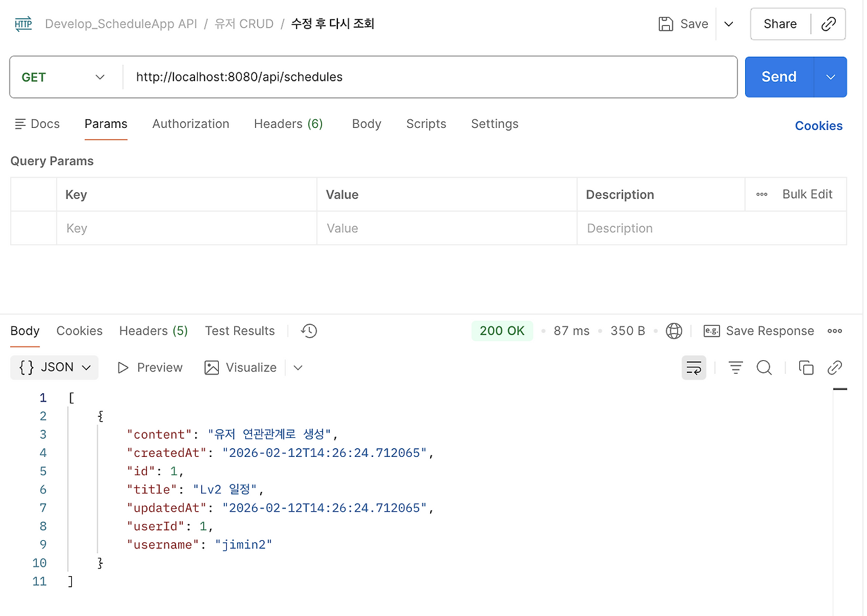Click the "Lv2 일정" title value

click(226, 489)
